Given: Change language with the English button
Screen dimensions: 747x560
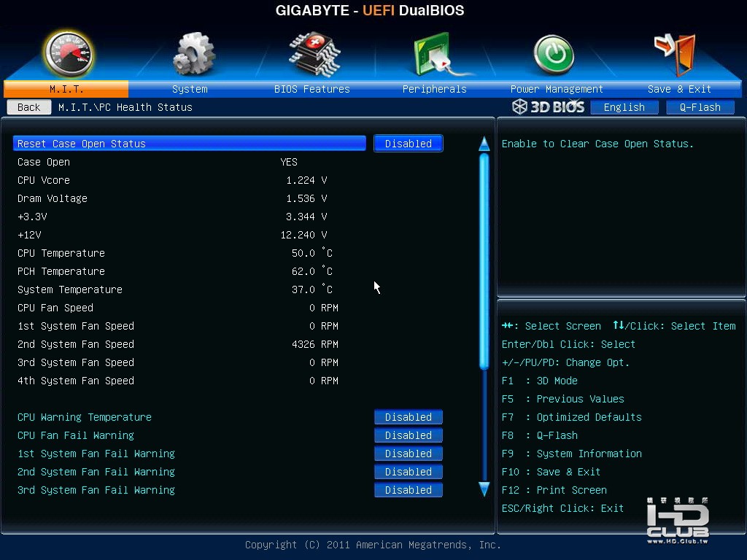Looking at the screenshot, I should tap(624, 107).
